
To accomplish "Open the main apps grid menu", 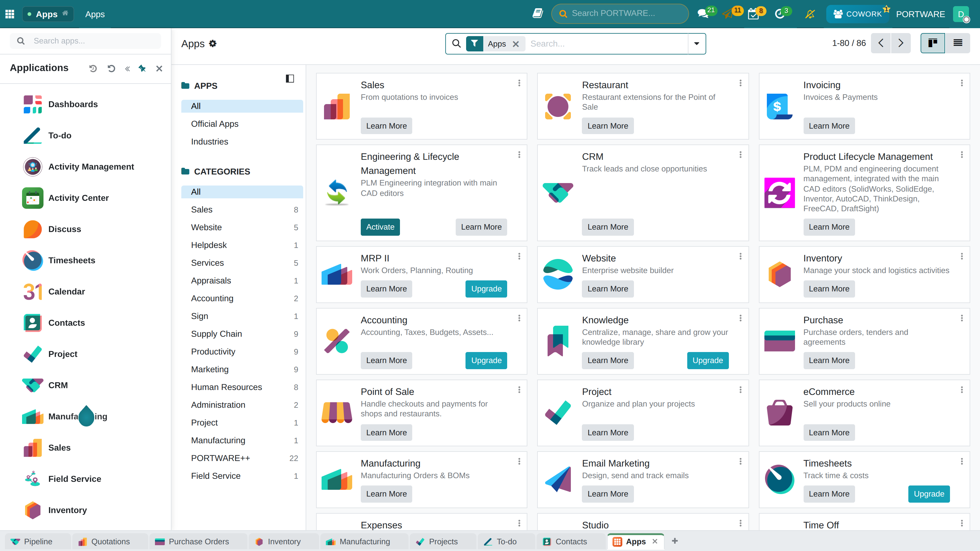I will [10, 14].
